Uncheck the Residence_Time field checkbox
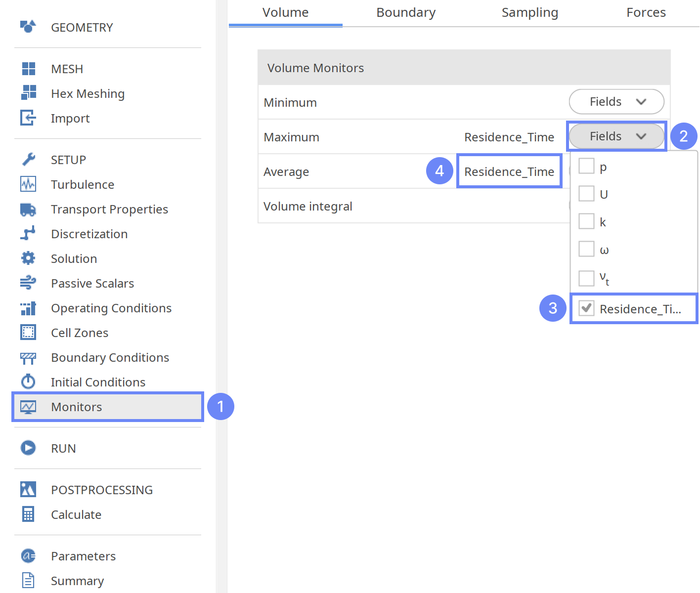This screenshot has width=700, height=593. [x=586, y=308]
